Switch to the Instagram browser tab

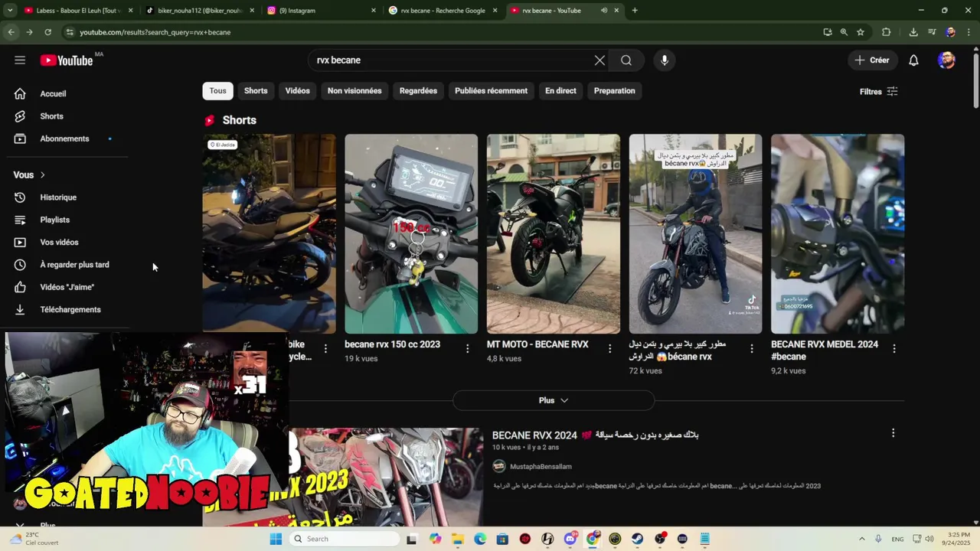(320, 11)
